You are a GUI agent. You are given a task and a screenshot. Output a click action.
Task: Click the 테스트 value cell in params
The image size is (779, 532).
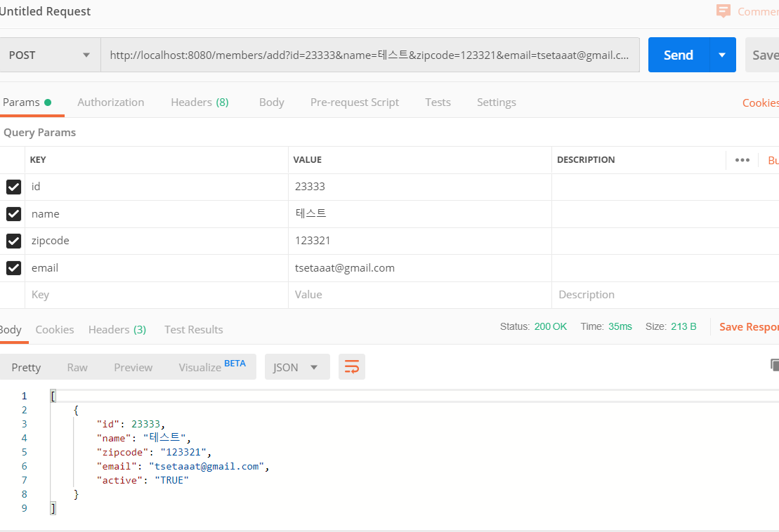(x=420, y=214)
